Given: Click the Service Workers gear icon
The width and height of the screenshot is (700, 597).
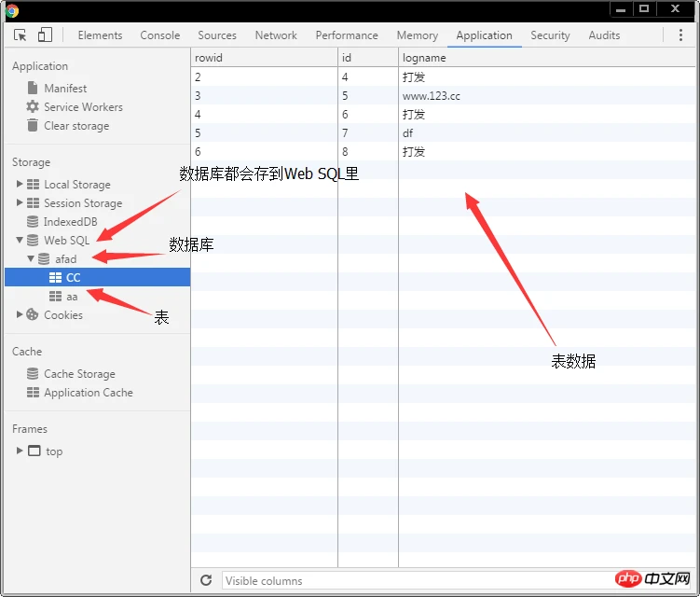Looking at the screenshot, I should (33, 106).
